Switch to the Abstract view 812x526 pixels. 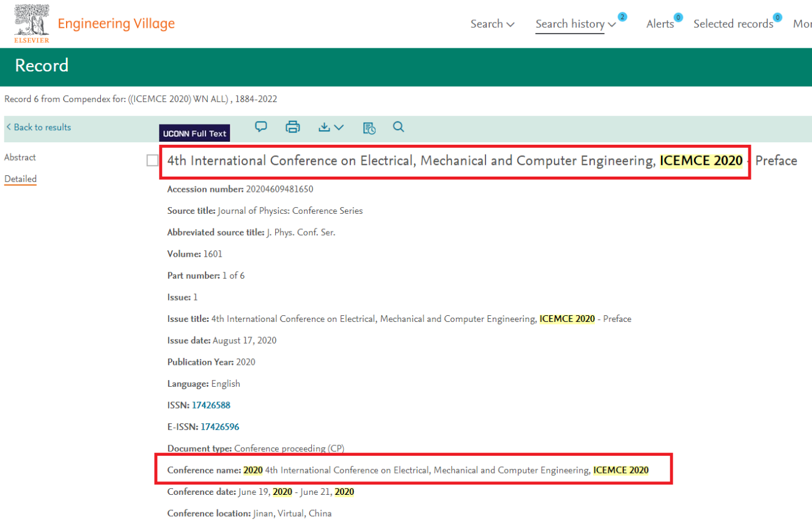point(20,157)
